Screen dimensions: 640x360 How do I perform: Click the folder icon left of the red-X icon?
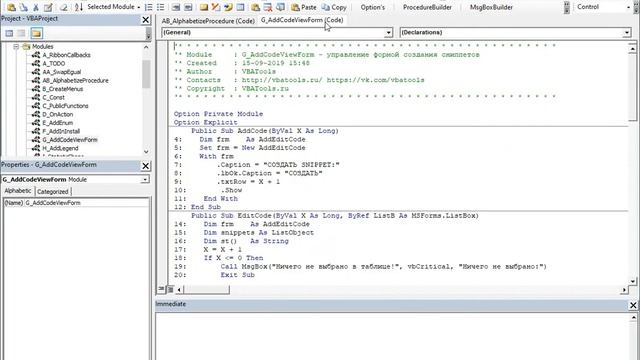click(x=256, y=7)
